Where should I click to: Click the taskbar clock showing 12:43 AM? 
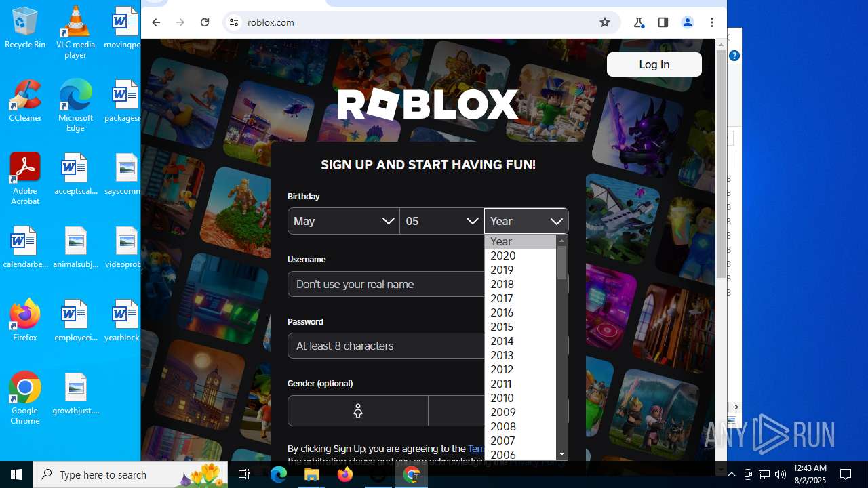[810, 474]
